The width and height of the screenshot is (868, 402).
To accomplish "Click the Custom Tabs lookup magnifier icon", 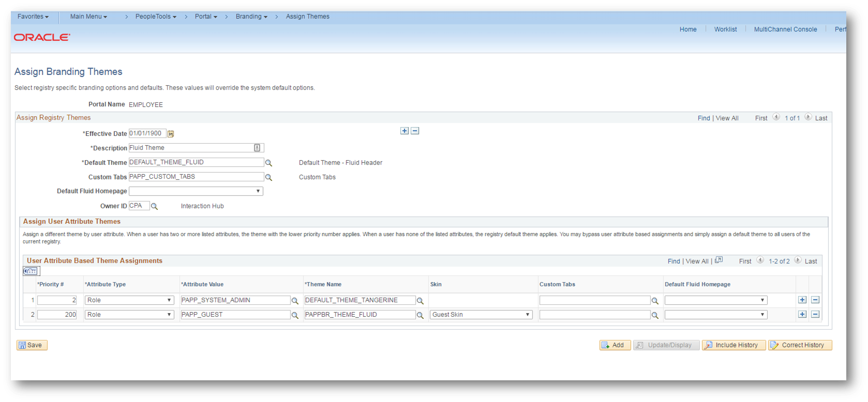I will (268, 177).
